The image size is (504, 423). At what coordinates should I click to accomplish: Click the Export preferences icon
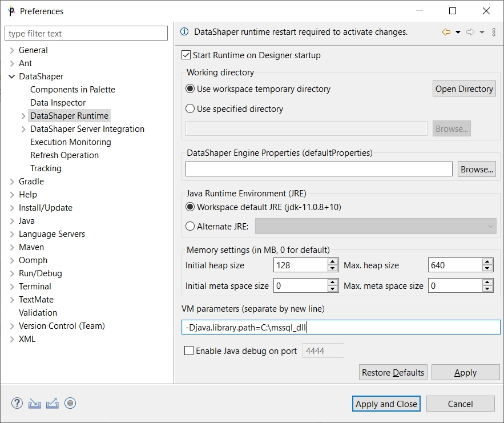coord(53,403)
